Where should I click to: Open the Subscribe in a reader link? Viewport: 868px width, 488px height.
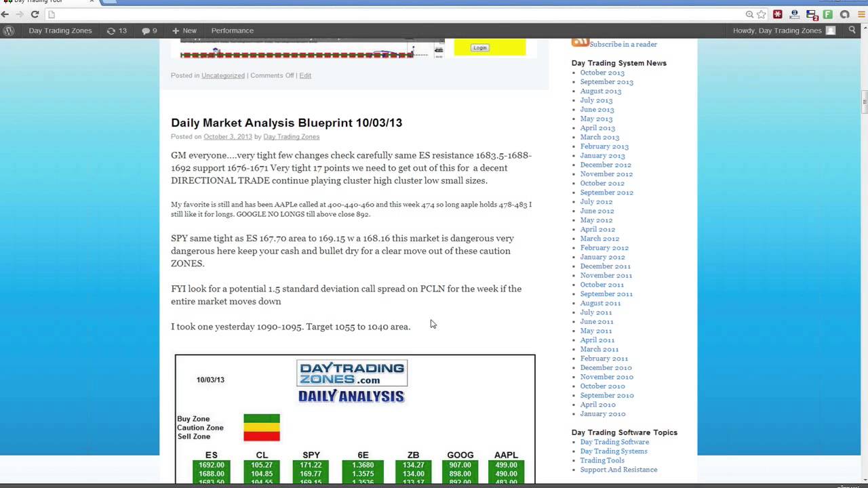pyautogui.click(x=623, y=44)
